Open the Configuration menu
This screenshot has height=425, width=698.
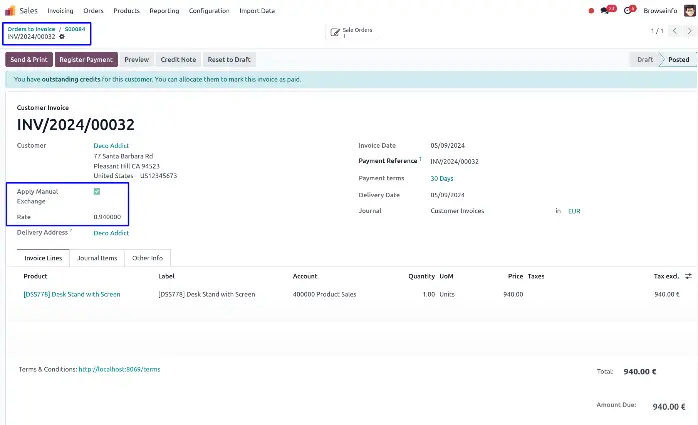pyautogui.click(x=208, y=10)
